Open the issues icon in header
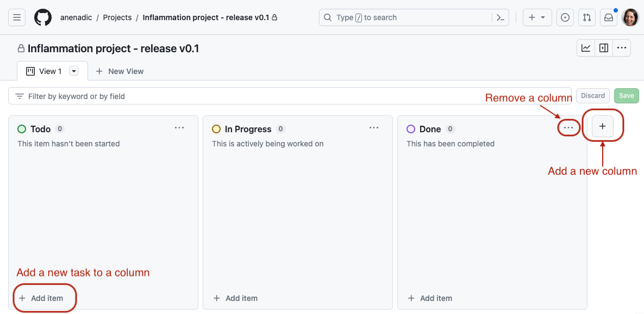 click(x=565, y=17)
